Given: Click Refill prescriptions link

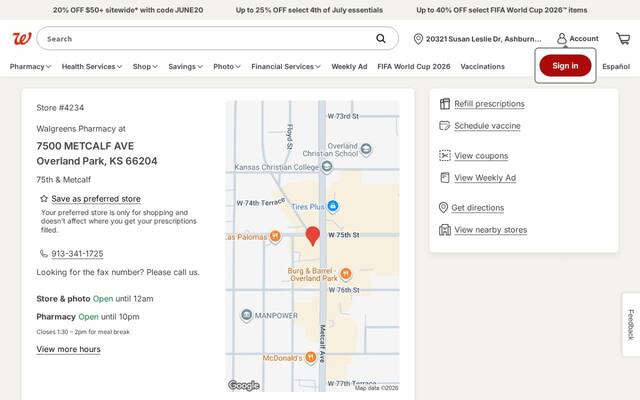Looking at the screenshot, I should (x=489, y=104).
